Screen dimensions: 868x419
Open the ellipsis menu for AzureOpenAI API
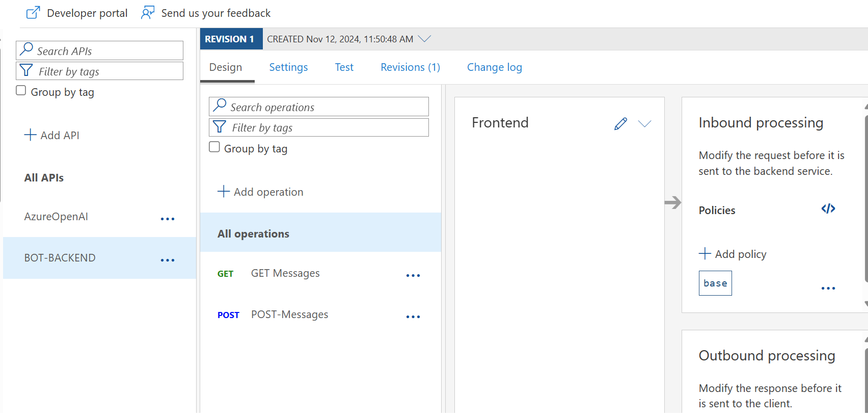point(168,218)
